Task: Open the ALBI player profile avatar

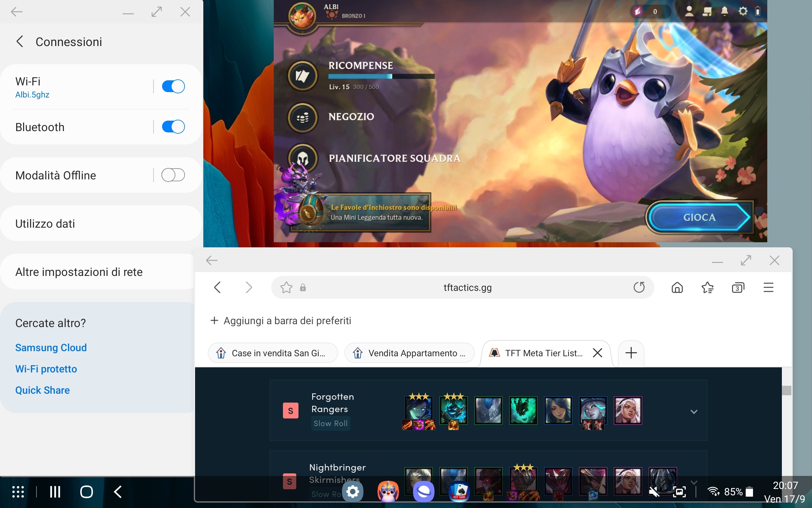Action: (302, 16)
